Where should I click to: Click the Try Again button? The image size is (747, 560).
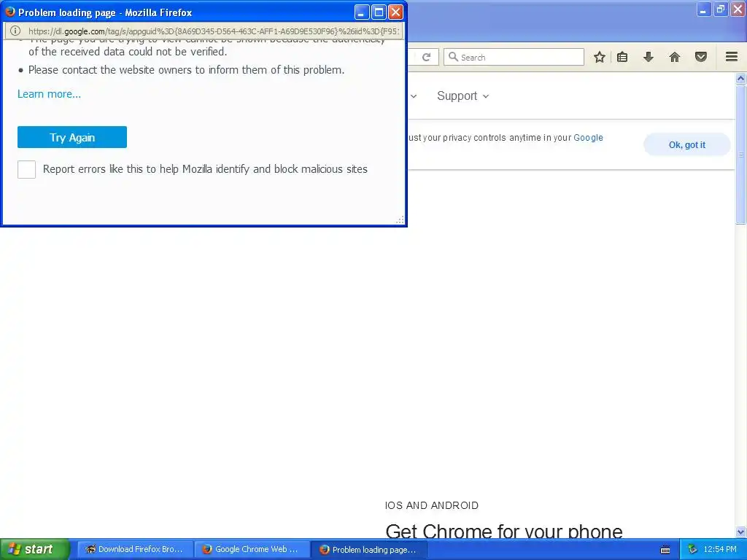(x=72, y=137)
